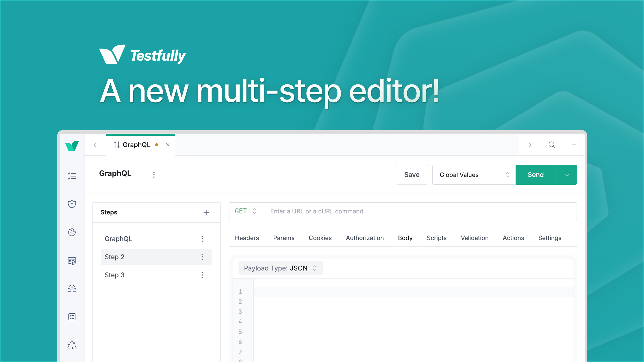Switch to the Headers tab
The image size is (644, 362).
pyautogui.click(x=247, y=238)
